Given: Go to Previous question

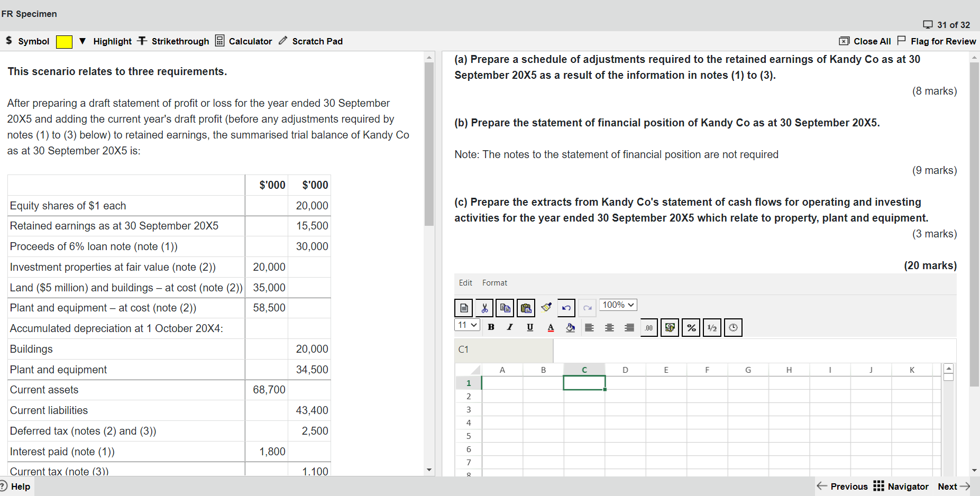Looking at the screenshot, I should pyautogui.click(x=842, y=486).
